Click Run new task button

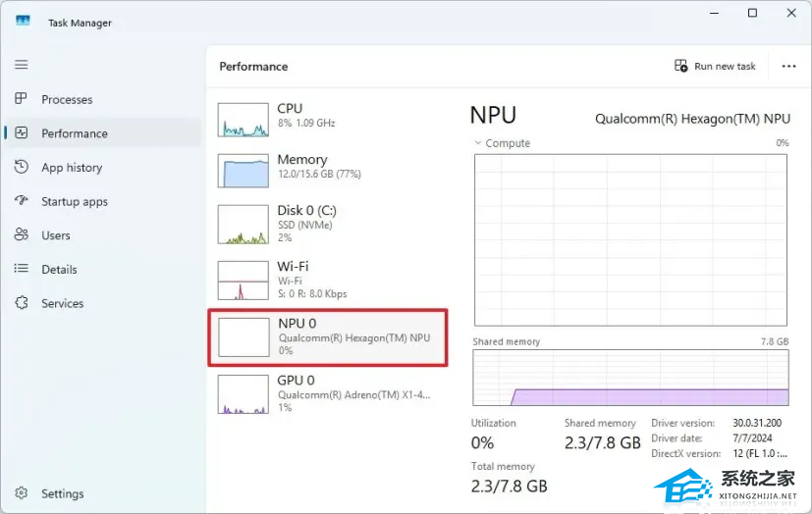[715, 66]
